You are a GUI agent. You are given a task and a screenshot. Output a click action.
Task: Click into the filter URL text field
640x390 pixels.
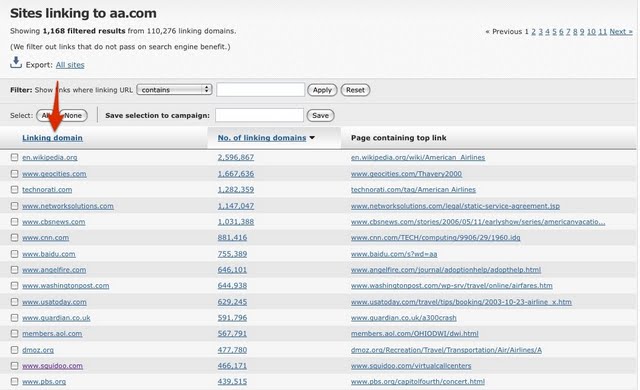point(260,90)
